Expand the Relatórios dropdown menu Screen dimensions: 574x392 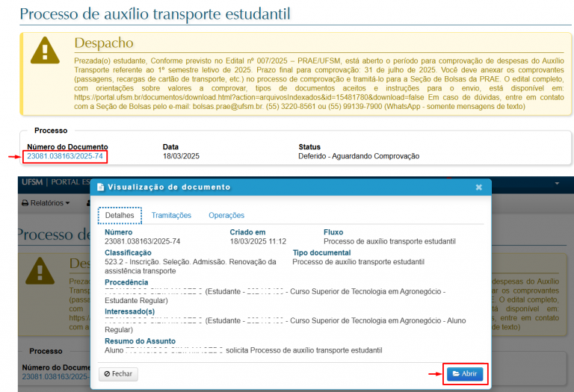point(49,203)
